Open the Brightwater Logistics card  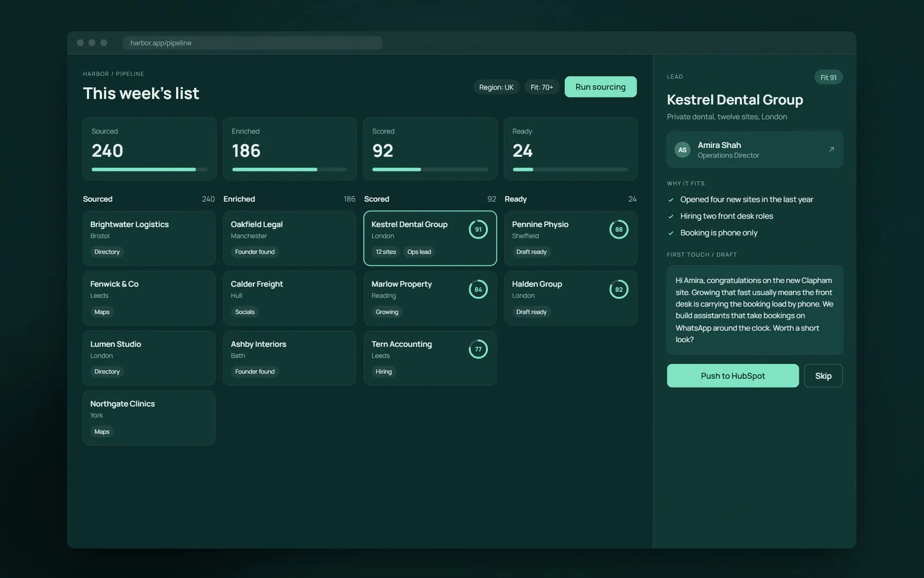click(149, 238)
